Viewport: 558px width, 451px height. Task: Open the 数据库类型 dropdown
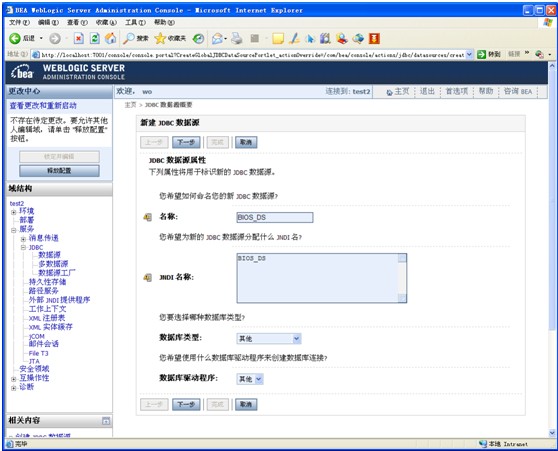coord(269,339)
